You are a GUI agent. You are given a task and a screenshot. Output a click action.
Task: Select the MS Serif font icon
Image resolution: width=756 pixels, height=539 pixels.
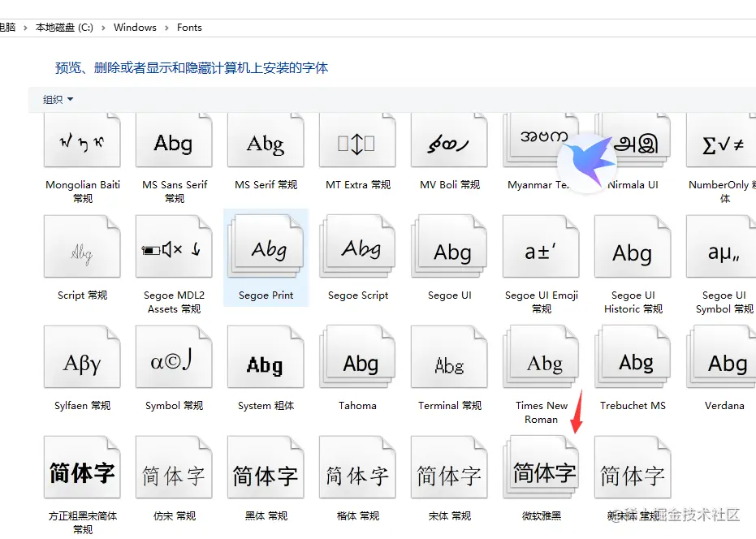coord(266,140)
